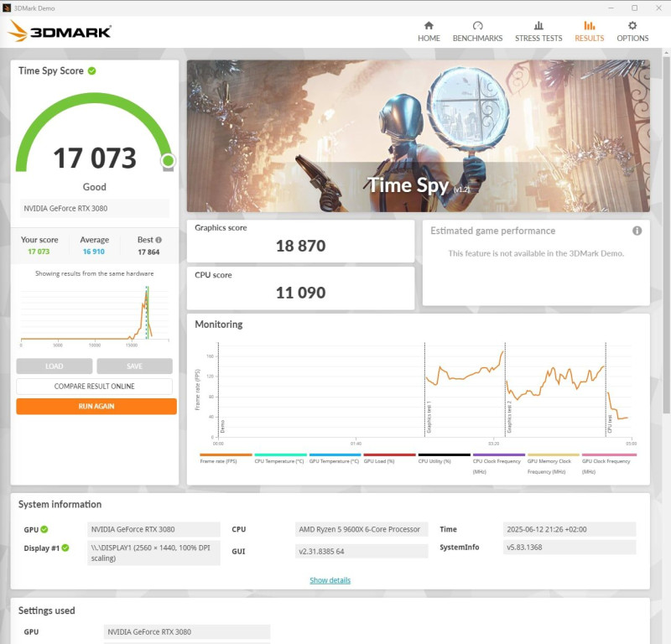Toggle the GPU Temperature legend entry
Image resolution: width=671 pixels, height=644 pixels.
(335, 460)
